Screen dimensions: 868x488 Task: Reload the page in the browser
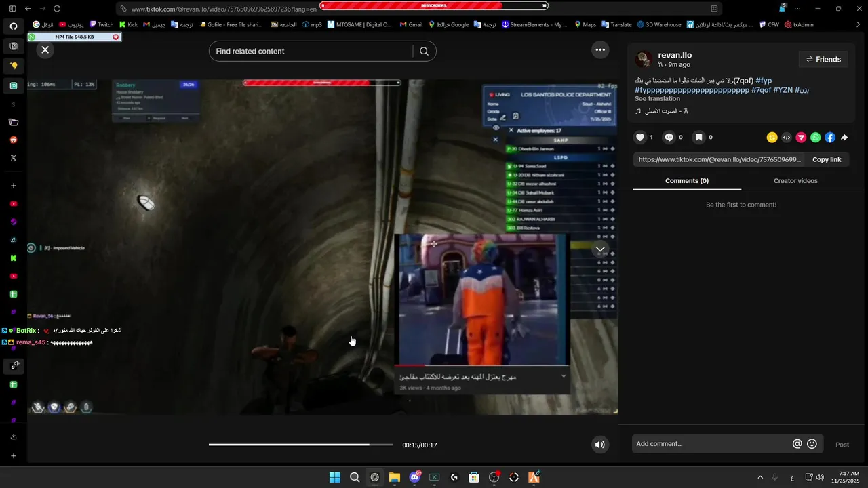[x=57, y=9]
